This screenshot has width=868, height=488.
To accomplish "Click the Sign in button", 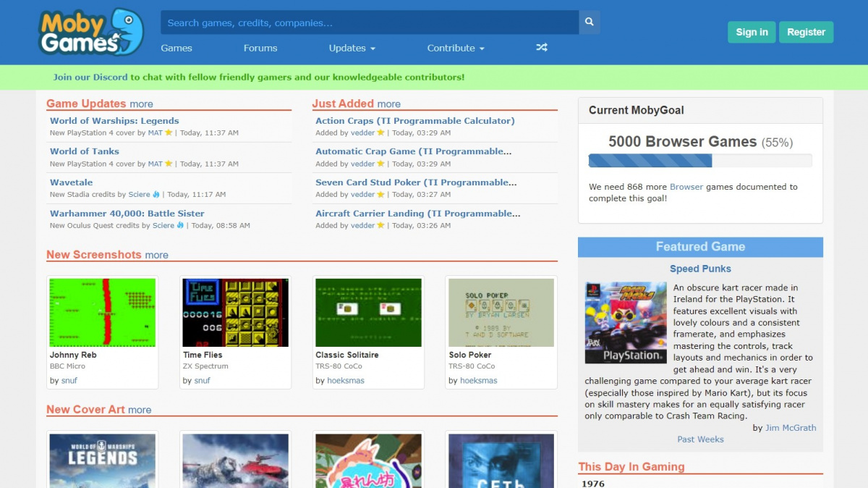I will [752, 32].
